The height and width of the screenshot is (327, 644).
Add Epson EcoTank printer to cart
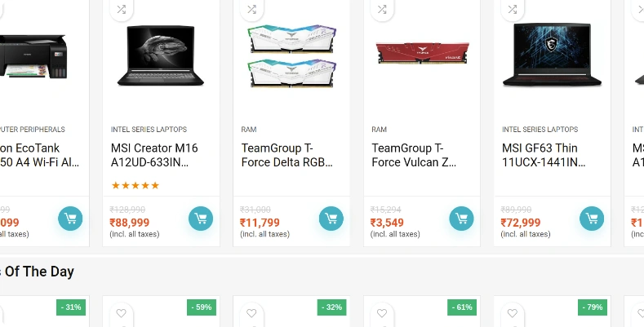[x=70, y=219]
